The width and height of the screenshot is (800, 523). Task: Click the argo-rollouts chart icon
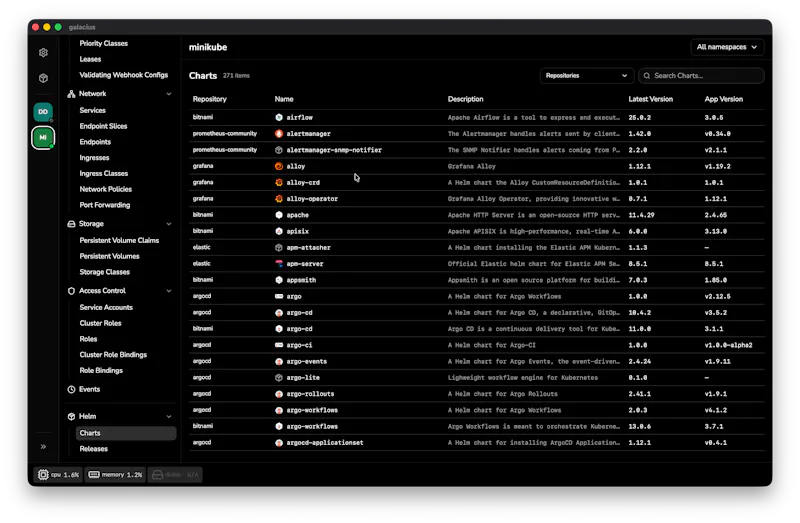coord(279,394)
